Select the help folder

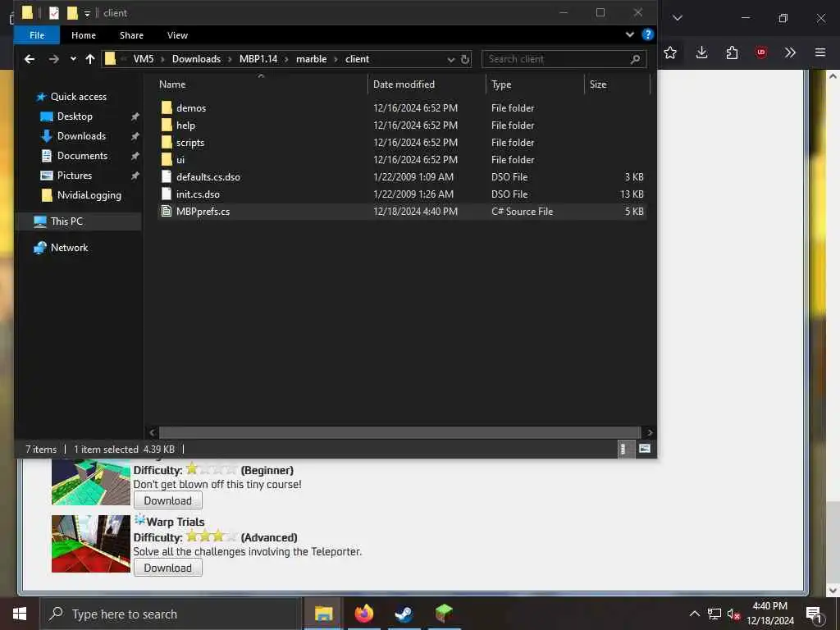[186, 126]
